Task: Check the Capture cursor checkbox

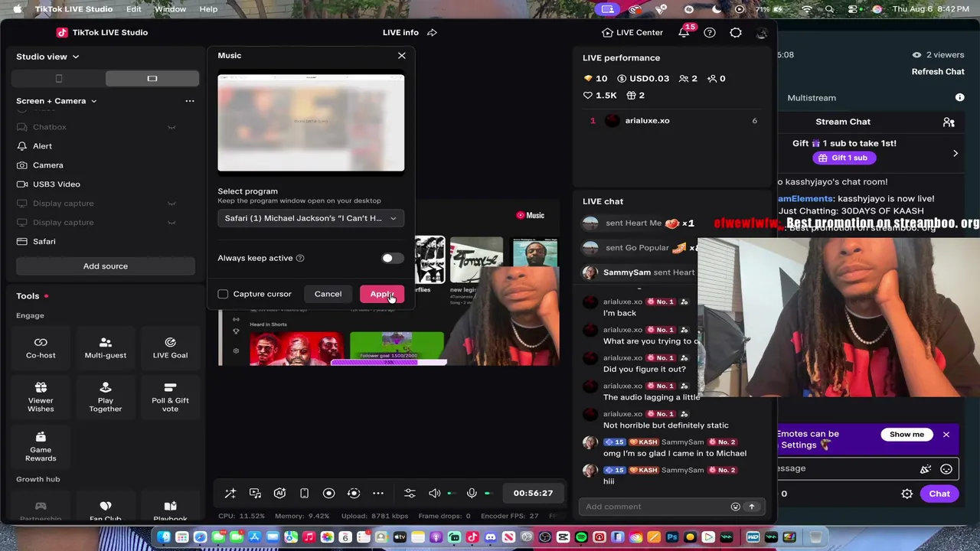Action: [x=223, y=294]
